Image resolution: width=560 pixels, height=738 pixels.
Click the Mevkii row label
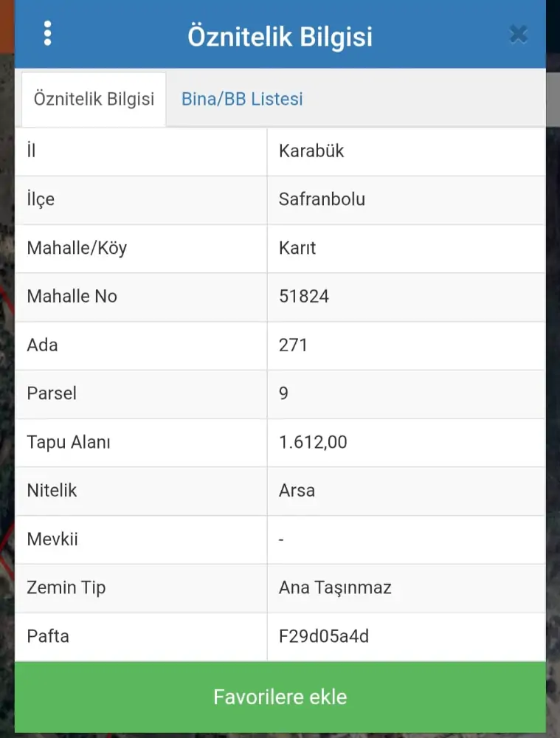(52, 539)
